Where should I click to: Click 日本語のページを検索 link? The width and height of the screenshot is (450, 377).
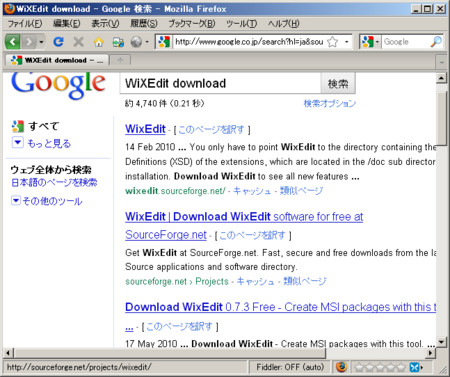pyautogui.click(x=54, y=182)
